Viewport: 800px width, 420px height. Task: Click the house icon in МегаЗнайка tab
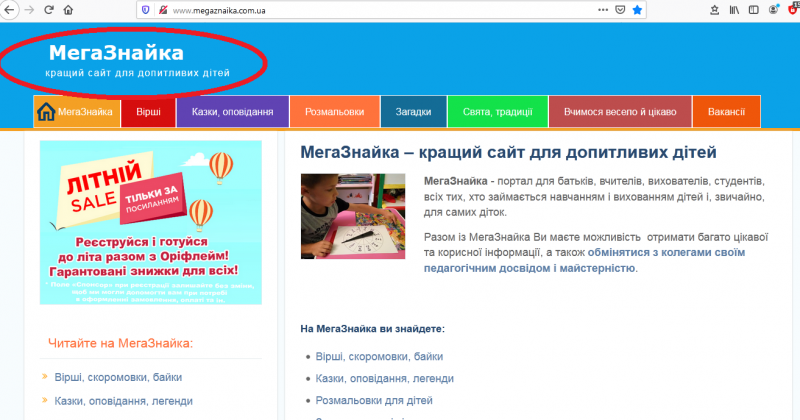pyautogui.click(x=45, y=112)
